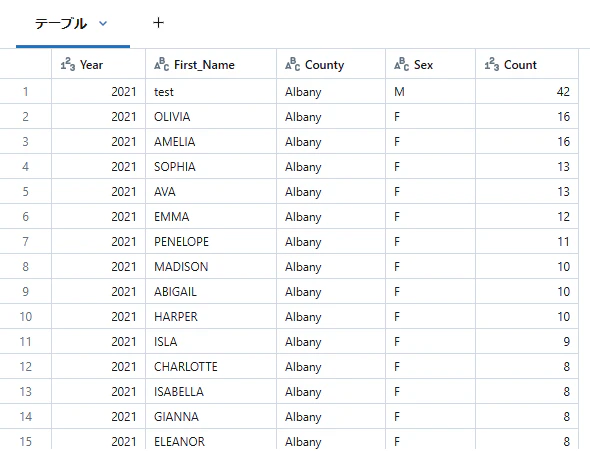Viewport: 590px width, 451px height.
Task: Click count 12 in the EMMA row
Action: (x=564, y=217)
